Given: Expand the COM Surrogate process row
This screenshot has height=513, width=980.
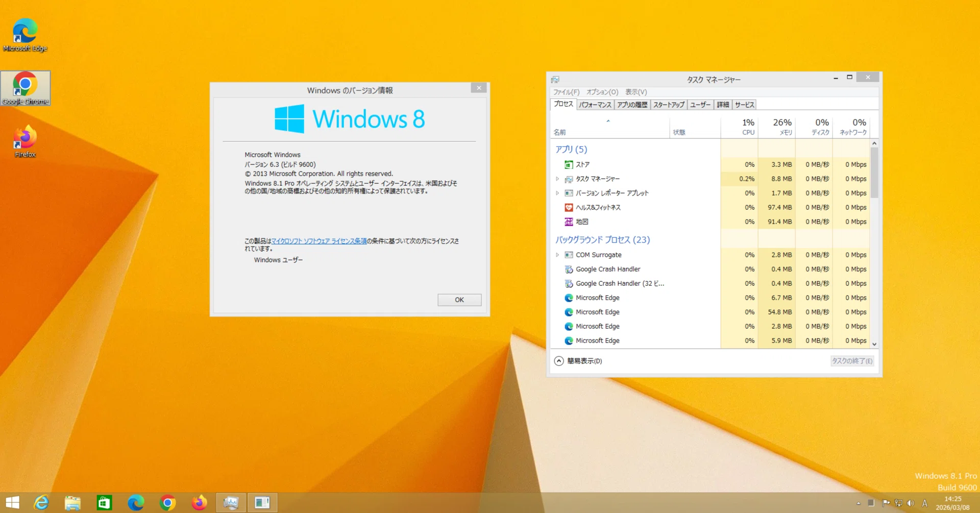Looking at the screenshot, I should (557, 255).
